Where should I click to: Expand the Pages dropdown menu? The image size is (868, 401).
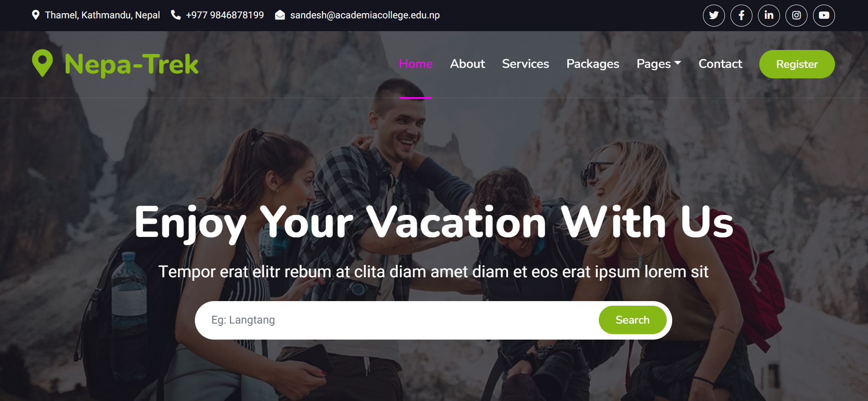click(x=658, y=64)
